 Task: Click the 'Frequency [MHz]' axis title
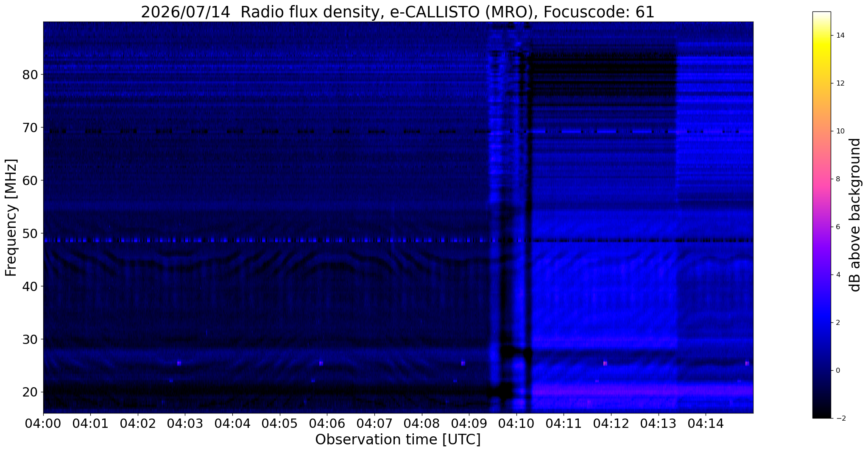pos(11,218)
